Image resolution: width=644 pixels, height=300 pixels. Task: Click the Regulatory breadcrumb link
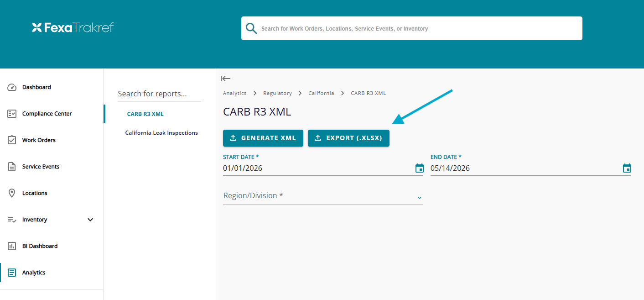point(277,93)
